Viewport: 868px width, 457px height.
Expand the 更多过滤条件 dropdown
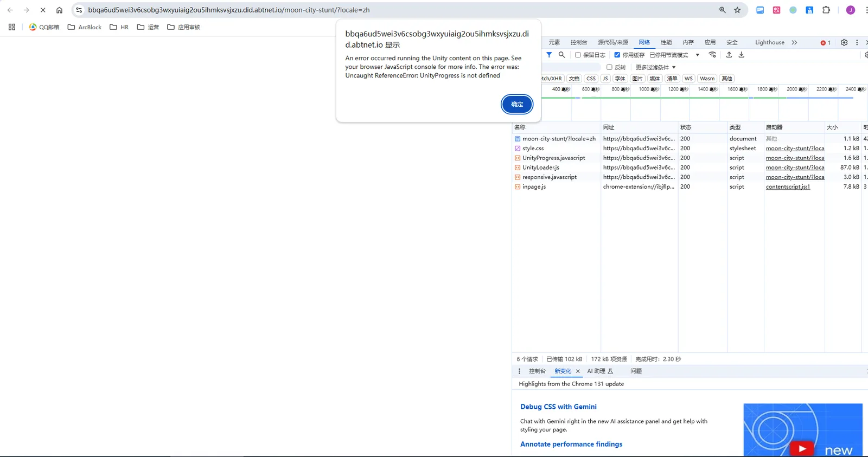click(x=655, y=67)
